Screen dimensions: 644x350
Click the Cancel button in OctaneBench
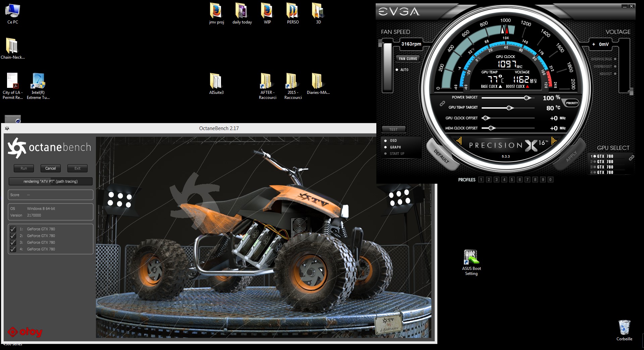(x=51, y=168)
